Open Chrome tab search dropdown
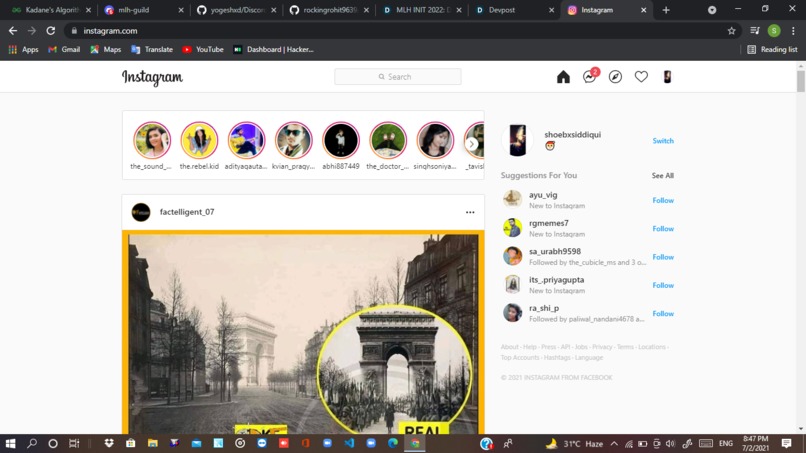The width and height of the screenshot is (806, 453). click(x=712, y=10)
